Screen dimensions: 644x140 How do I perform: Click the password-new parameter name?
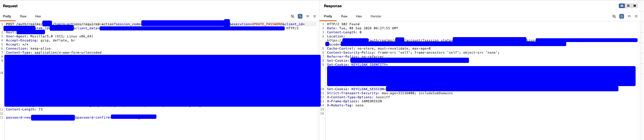pyautogui.click(x=18, y=117)
